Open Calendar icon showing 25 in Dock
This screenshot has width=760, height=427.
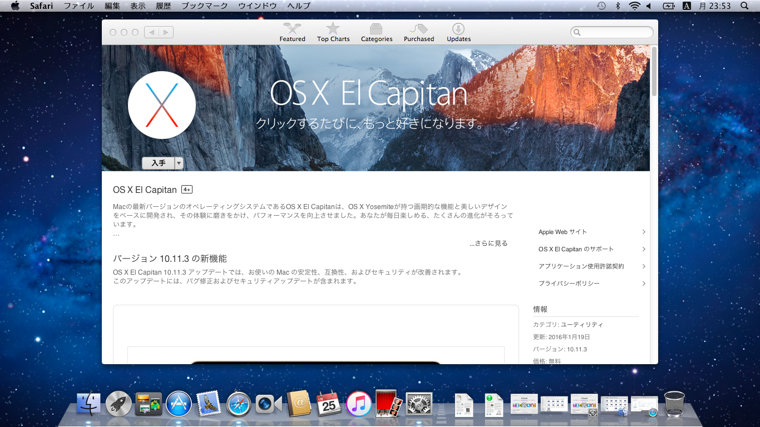(329, 404)
